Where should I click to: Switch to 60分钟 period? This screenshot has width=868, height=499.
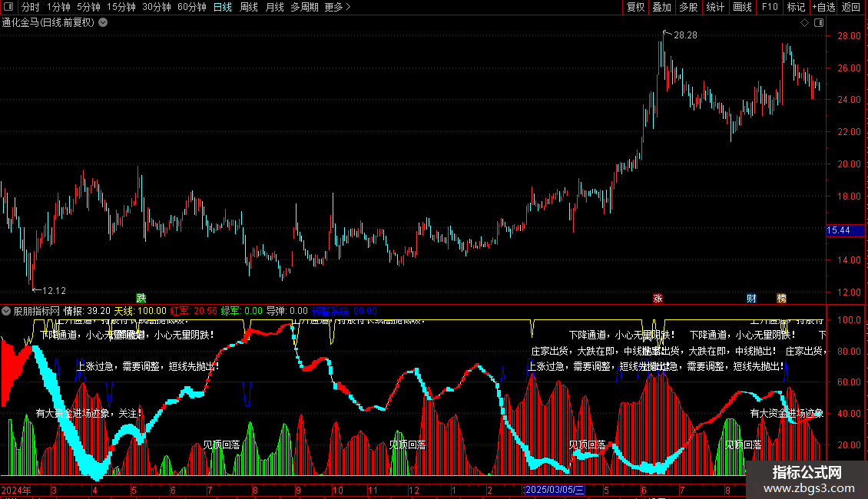tap(192, 7)
